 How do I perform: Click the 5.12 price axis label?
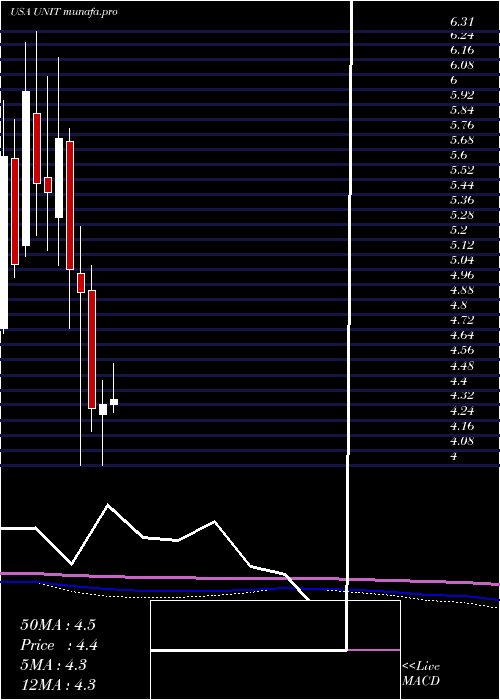coord(462,245)
